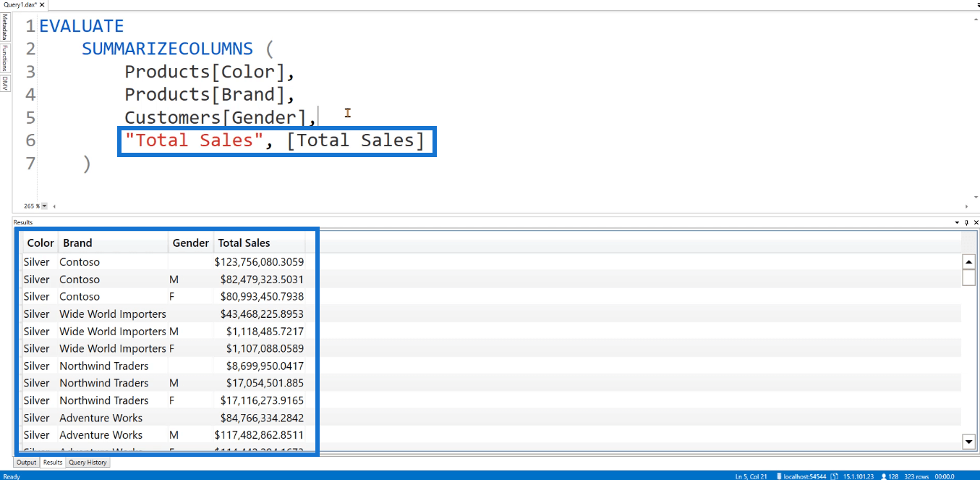The image size is (980, 480).
Task: Click the results grid scroll down arrow
Action: [x=969, y=441]
